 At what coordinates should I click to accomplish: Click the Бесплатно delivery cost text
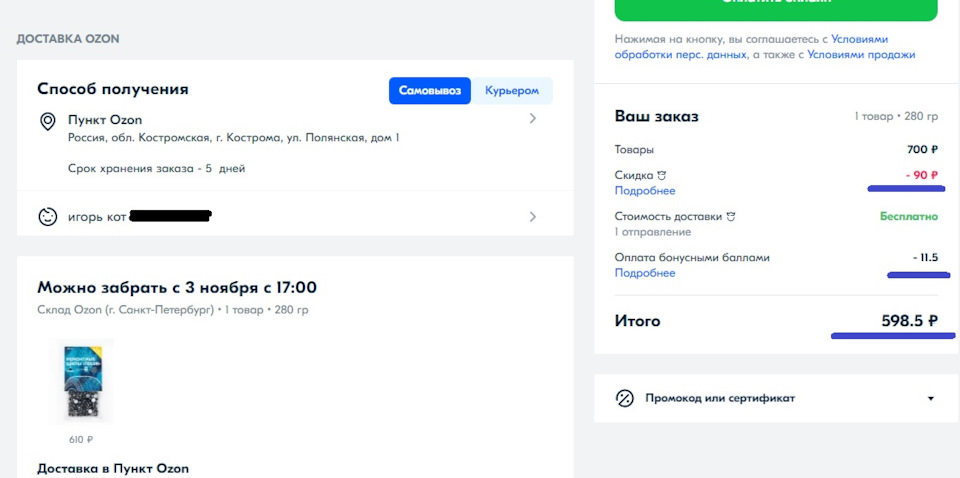(x=909, y=217)
